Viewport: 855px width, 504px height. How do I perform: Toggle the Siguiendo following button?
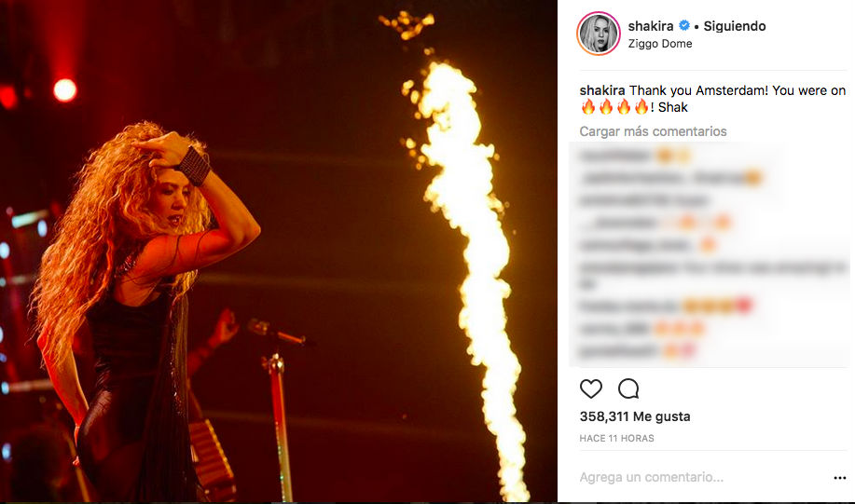click(x=735, y=25)
